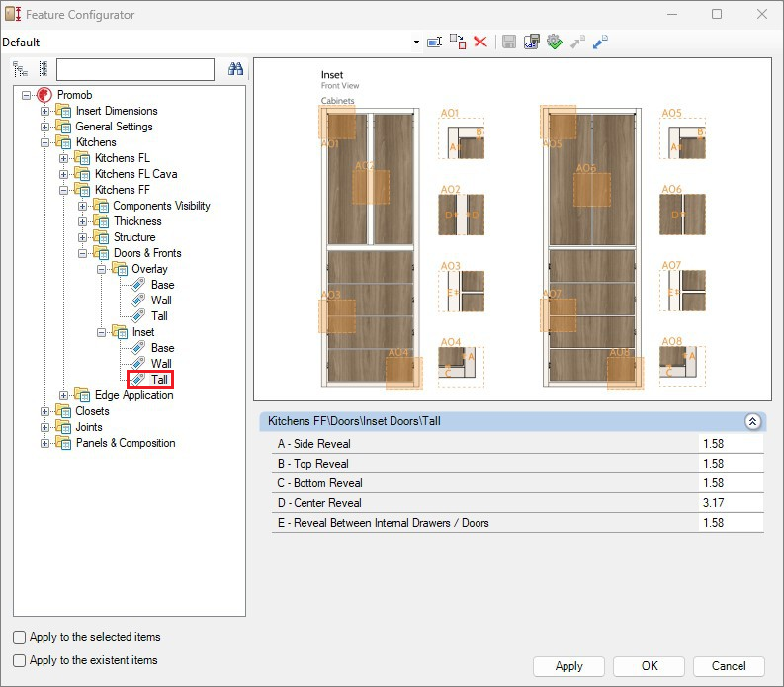Enable 'Apply to the selected items' checkbox

click(x=20, y=638)
